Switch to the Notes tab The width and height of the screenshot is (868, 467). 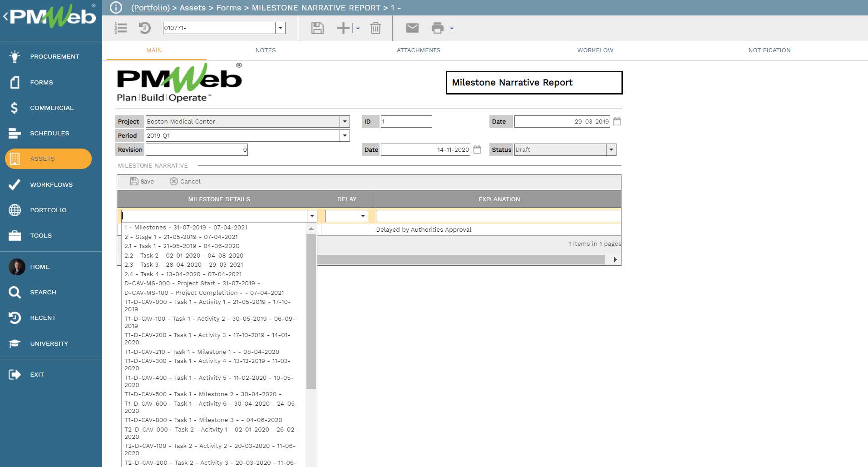point(266,50)
